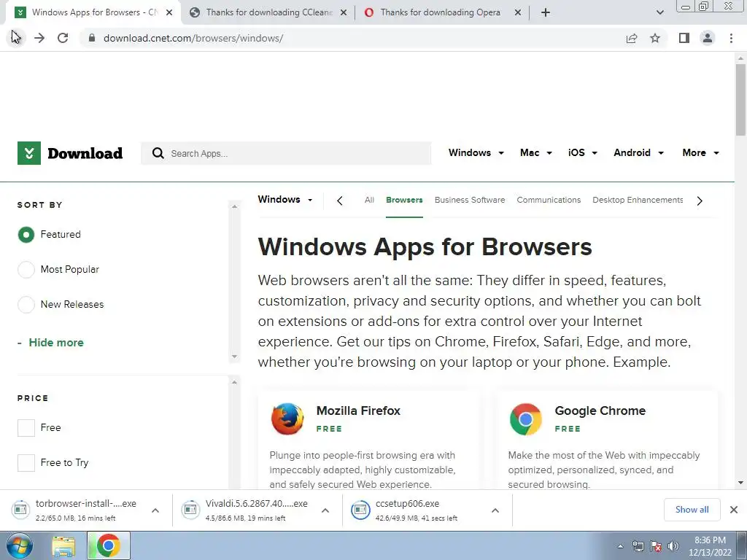Image resolution: width=747 pixels, height=560 pixels.
Task: Open the Mozilla Firefox title link
Action: (358, 411)
